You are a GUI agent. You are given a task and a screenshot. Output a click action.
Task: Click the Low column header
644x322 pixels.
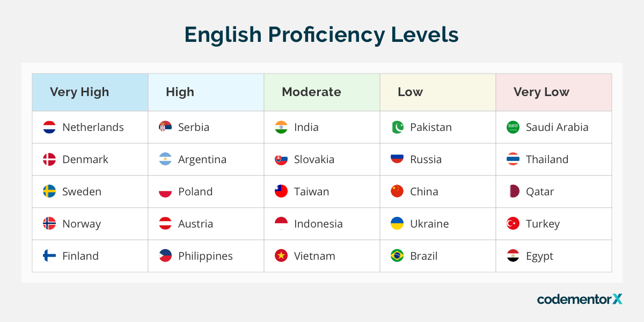pyautogui.click(x=410, y=92)
